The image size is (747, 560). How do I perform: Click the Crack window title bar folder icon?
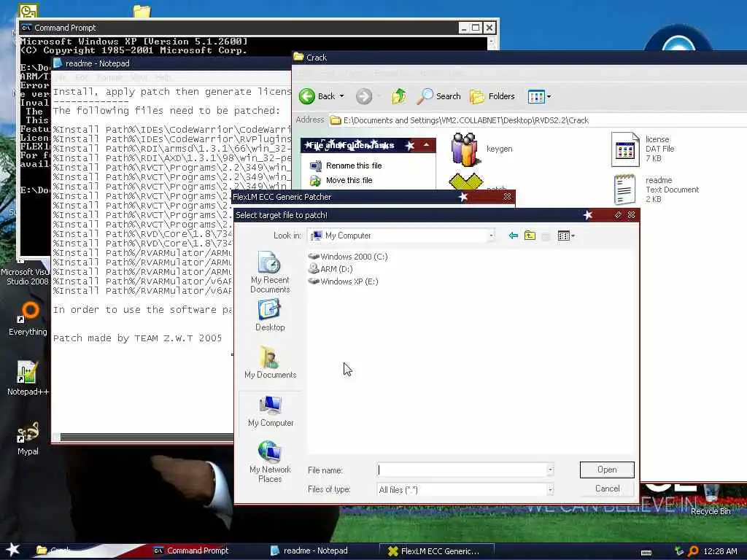(298, 57)
